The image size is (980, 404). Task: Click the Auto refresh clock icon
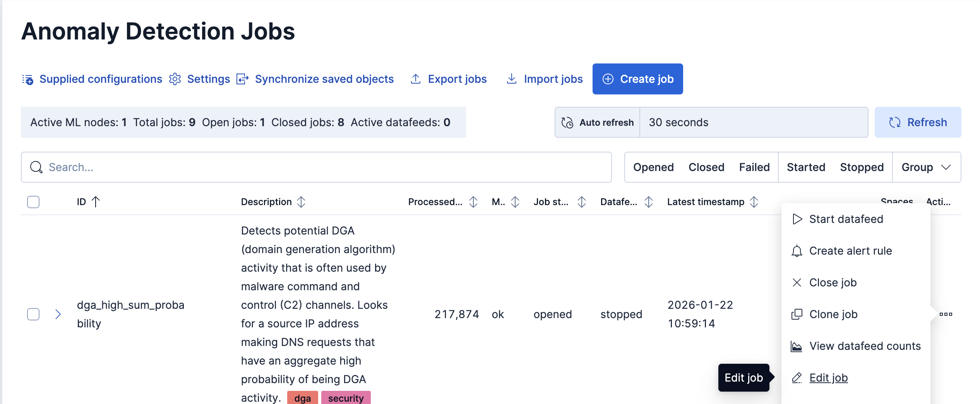pos(566,122)
